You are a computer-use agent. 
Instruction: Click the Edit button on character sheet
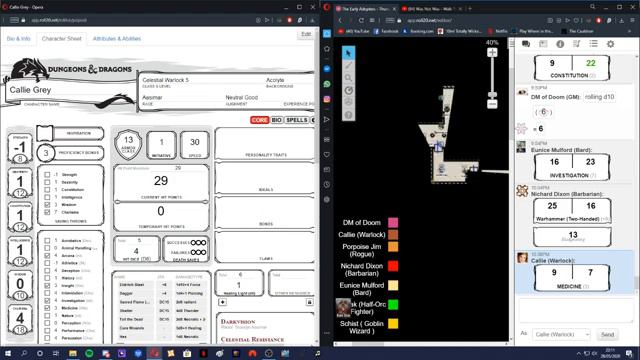pyautogui.click(x=306, y=34)
